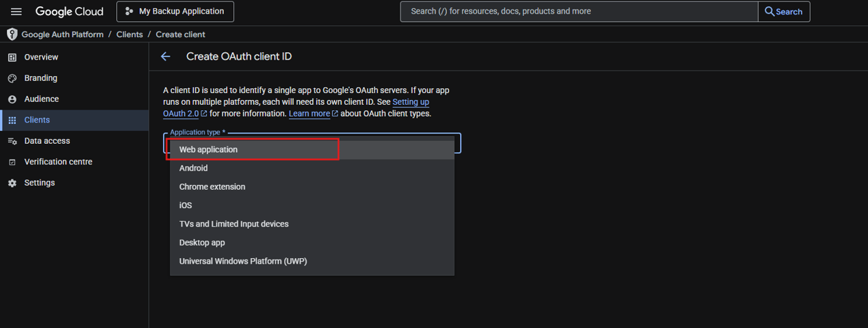Open Verification centre in the sidebar
Viewport: 868px width, 328px height.
coord(74,162)
